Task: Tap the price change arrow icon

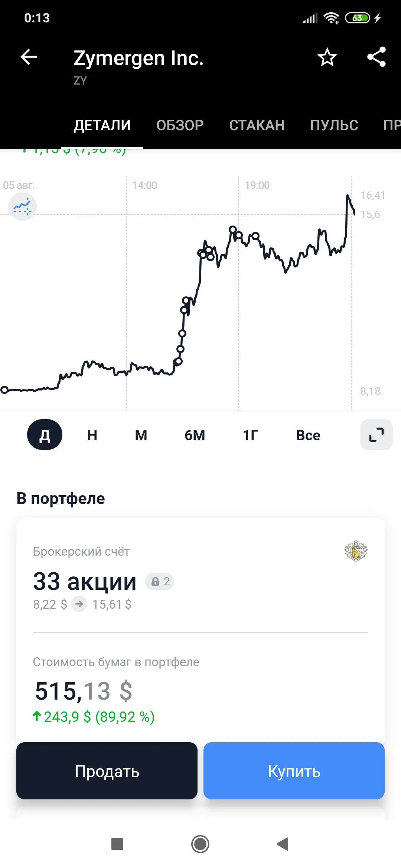Action: [x=79, y=604]
